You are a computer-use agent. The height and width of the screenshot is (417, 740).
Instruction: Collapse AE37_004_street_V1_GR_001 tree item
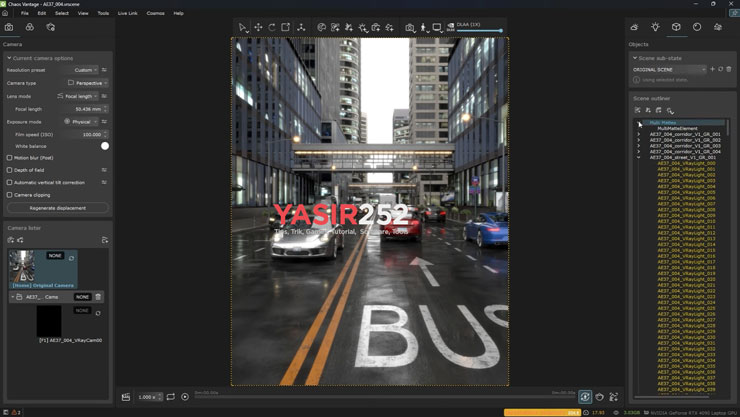click(639, 158)
